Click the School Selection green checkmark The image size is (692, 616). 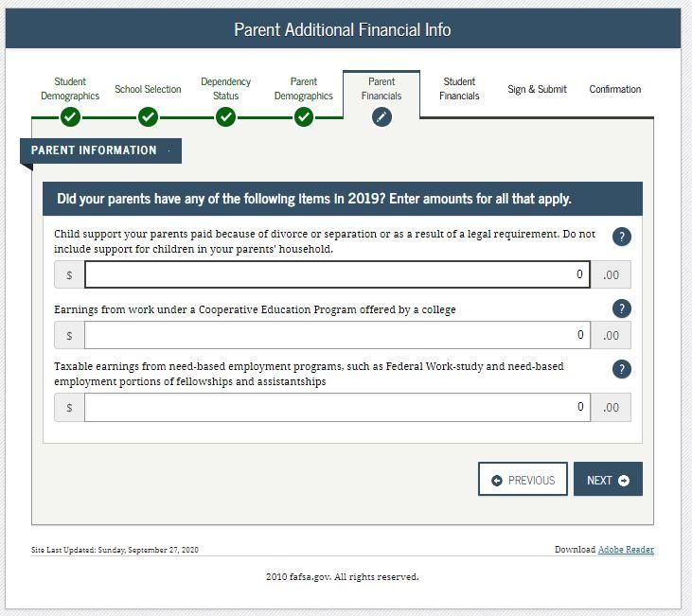pyautogui.click(x=148, y=117)
